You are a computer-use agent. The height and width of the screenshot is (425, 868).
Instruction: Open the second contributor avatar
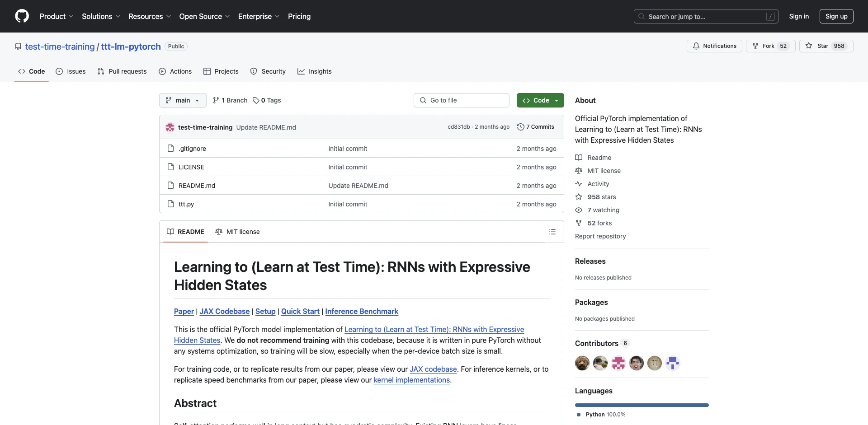600,363
